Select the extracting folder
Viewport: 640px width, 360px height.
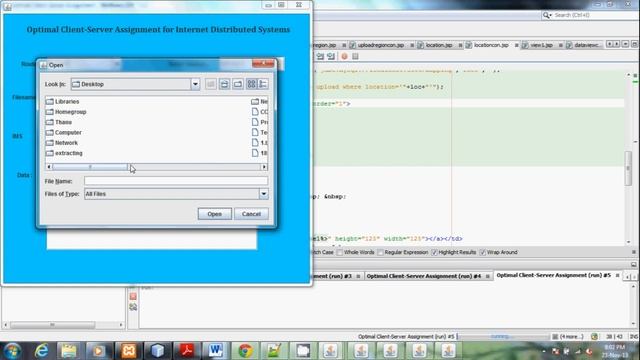[x=64, y=153]
